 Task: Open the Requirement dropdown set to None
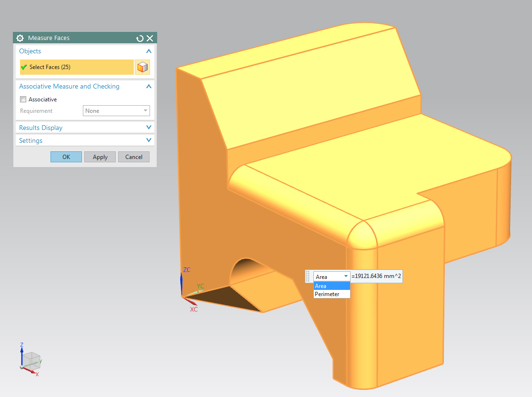tap(116, 111)
